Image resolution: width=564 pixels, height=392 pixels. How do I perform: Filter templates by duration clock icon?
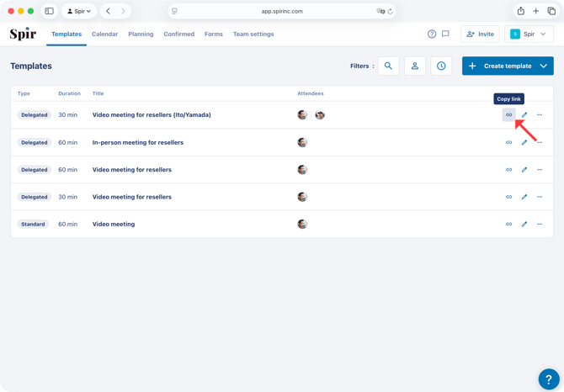pyautogui.click(x=441, y=66)
